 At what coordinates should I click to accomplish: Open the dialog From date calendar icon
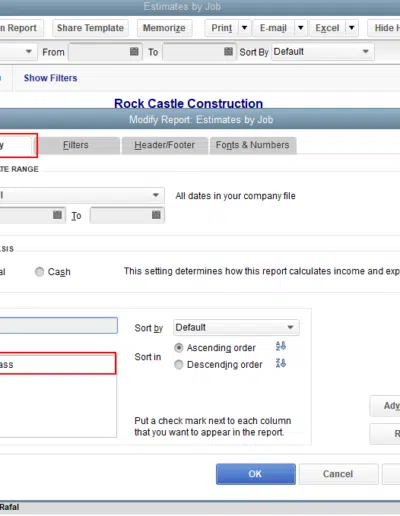[x=57, y=215]
